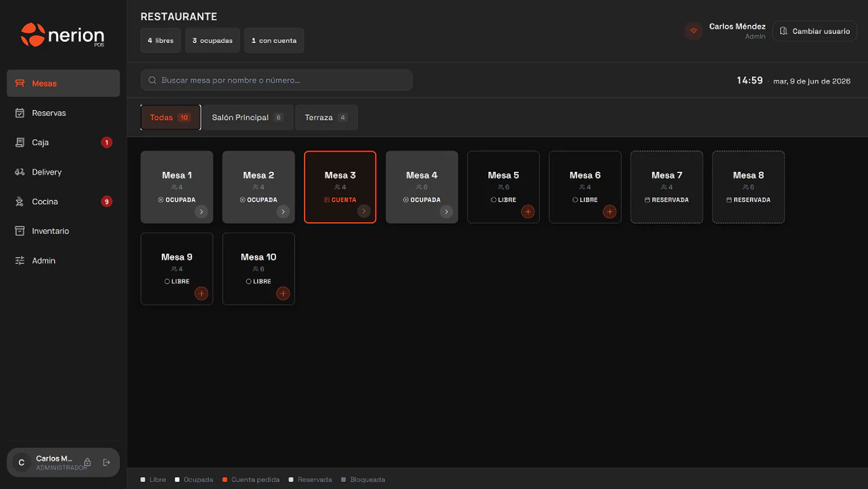This screenshot has width=868, height=489.
Task: Click the plus button on Mesa 6
Action: pyautogui.click(x=609, y=212)
